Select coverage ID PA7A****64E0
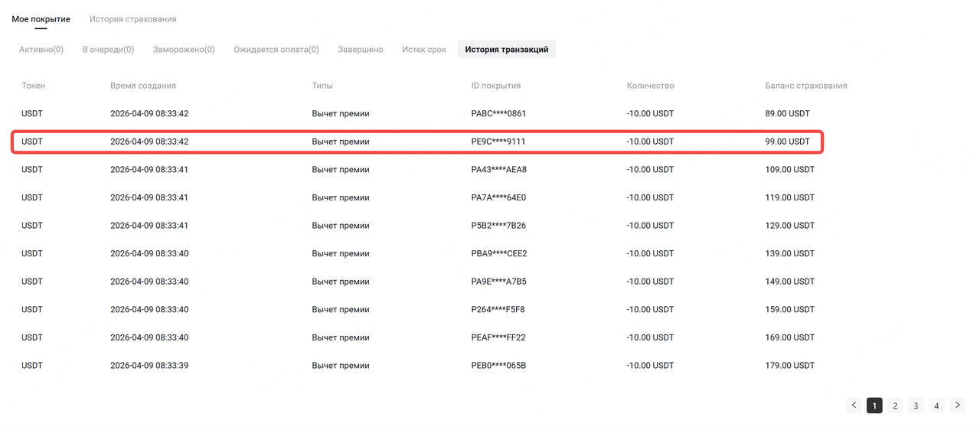This screenshot has height=430, width=980. pos(498,197)
